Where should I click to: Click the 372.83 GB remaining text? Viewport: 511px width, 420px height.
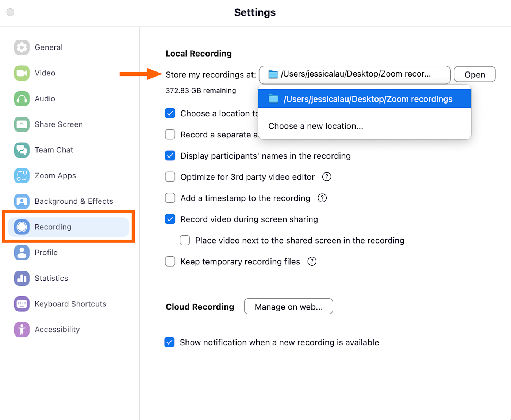click(x=201, y=90)
